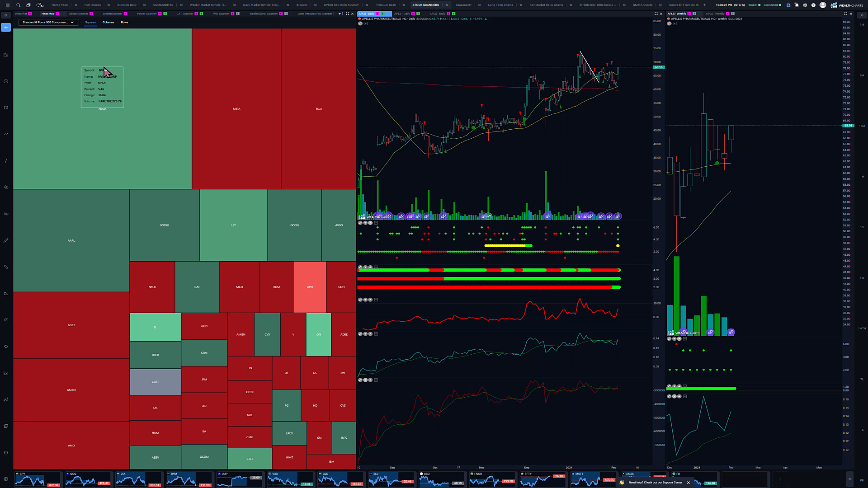Image resolution: width=868 pixels, height=488 pixels.
Task: Select the text annotation tool in left sidebar
Action: click(x=6, y=214)
